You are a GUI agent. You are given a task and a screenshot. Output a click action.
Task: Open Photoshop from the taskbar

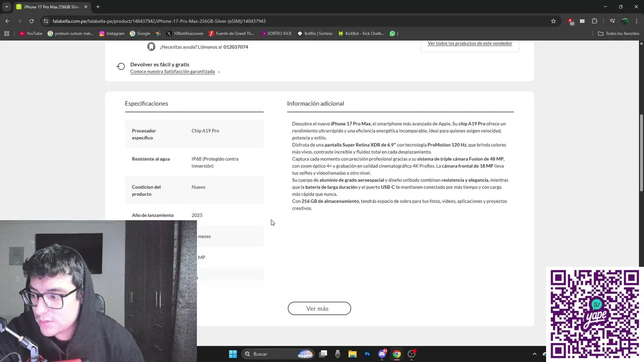tap(367, 354)
